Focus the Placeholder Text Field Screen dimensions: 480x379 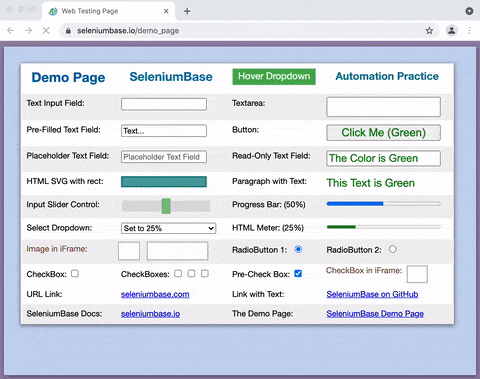tap(164, 157)
